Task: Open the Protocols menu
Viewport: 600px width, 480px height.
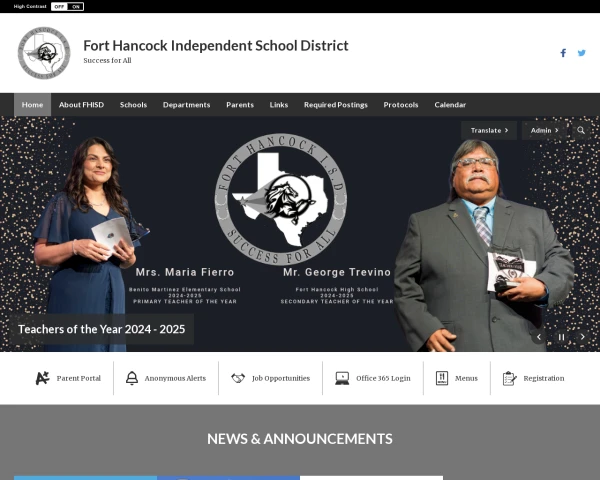Action: tap(401, 104)
